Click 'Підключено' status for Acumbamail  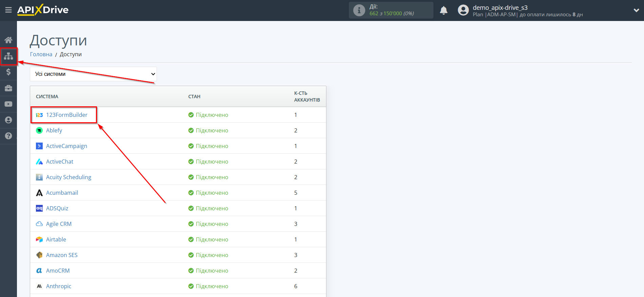[212, 193]
